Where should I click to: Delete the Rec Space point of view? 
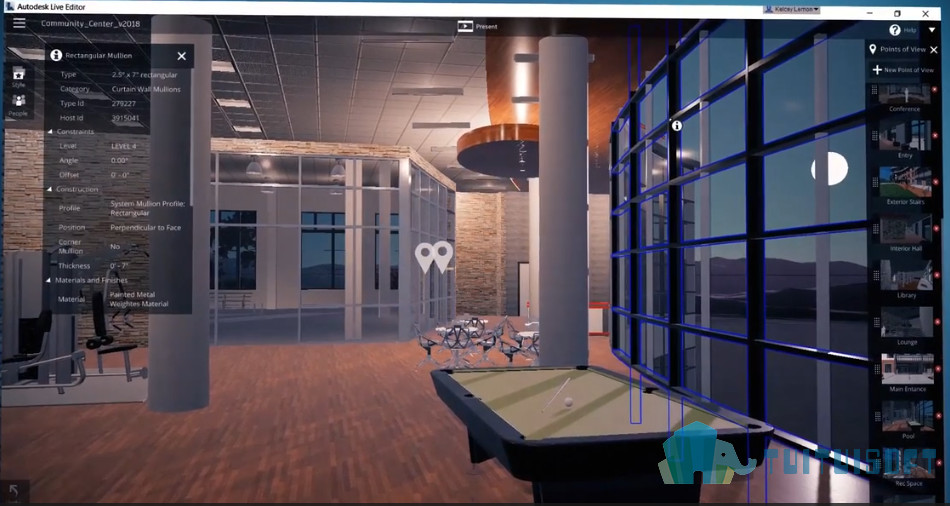[940, 463]
